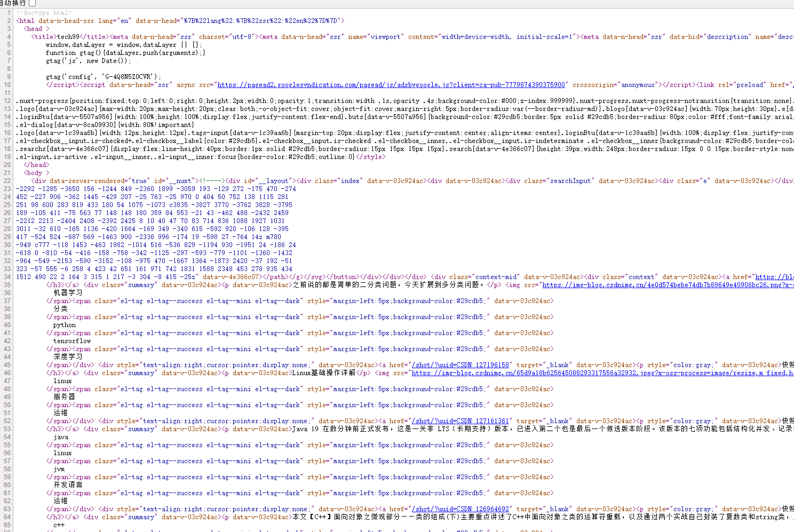The width and height of the screenshot is (794, 532).
Task: Click the path data line starting -2292 -1285
Action: click(x=156, y=189)
